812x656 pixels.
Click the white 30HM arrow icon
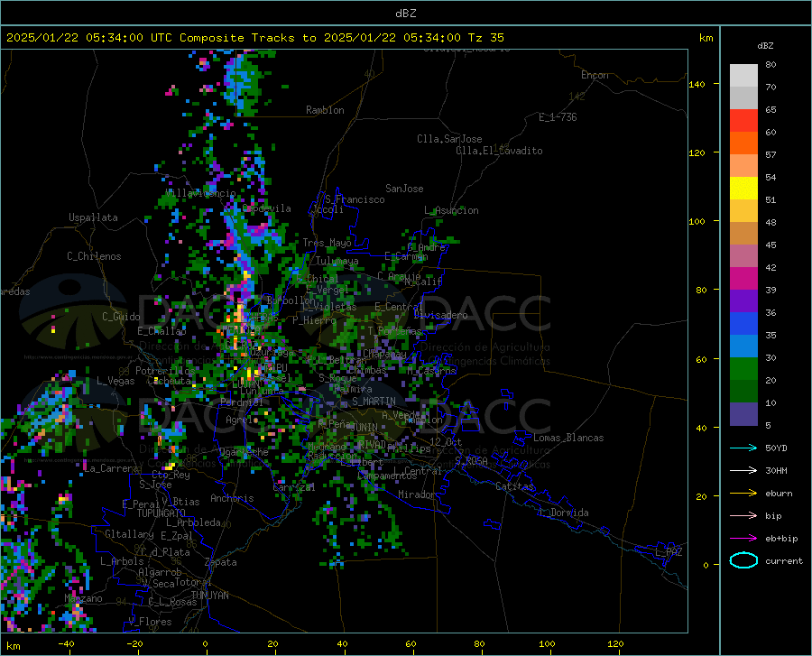coord(743,470)
